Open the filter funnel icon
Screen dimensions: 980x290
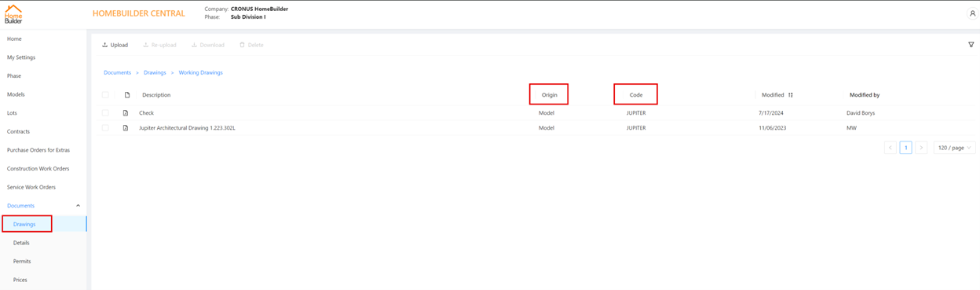click(x=971, y=45)
